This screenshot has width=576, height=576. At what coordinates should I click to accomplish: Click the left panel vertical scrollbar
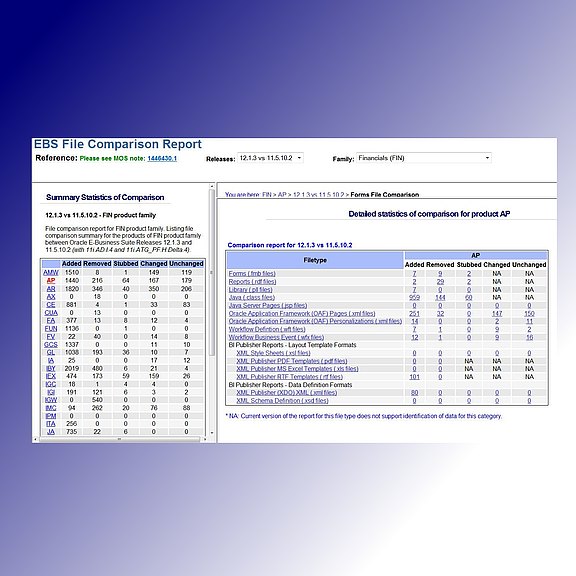[212, 273]
